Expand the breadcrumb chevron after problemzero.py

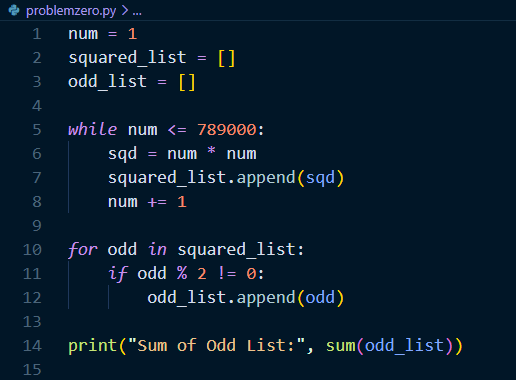click(x=125, y=11)
